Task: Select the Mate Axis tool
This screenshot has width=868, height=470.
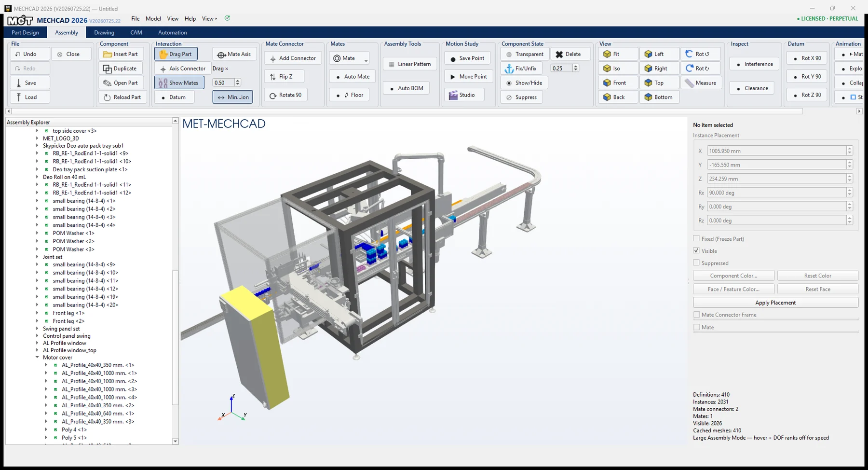Action: tap(234, 54)
